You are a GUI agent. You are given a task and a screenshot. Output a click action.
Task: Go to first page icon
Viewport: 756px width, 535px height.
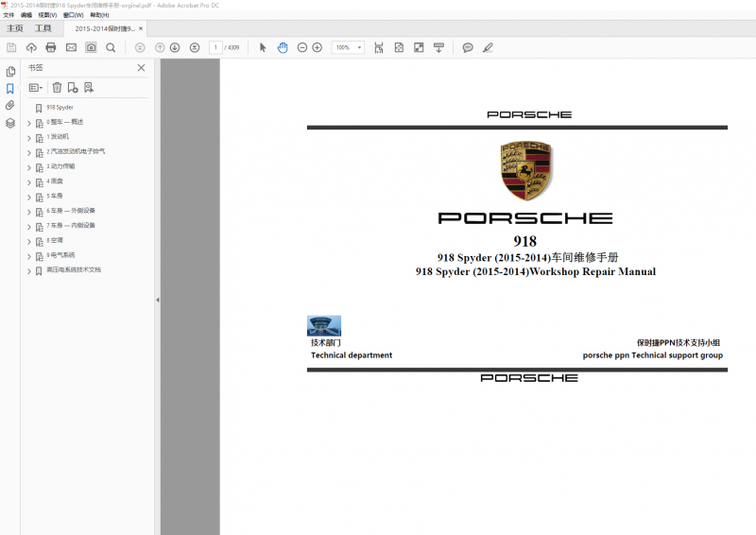click(x=140, y=47)
